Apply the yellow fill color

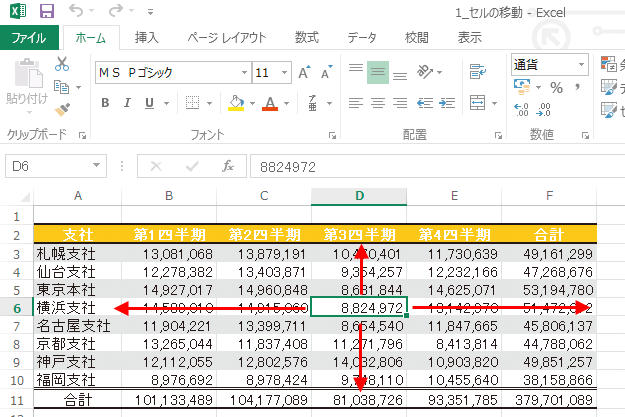pos(236,103)
